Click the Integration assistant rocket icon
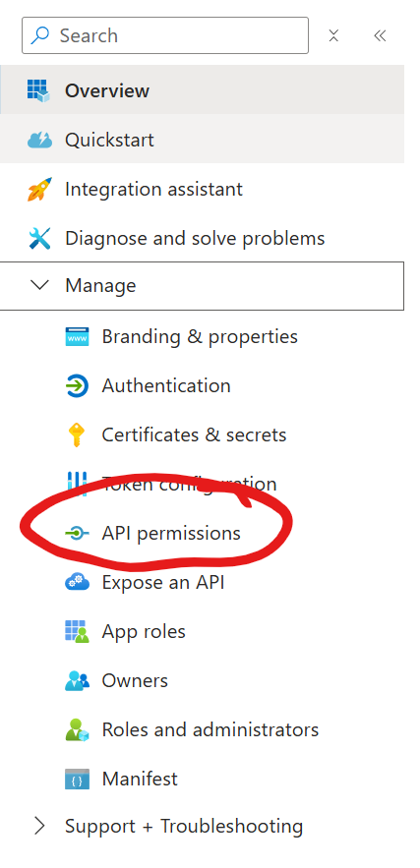 [39, 190]
